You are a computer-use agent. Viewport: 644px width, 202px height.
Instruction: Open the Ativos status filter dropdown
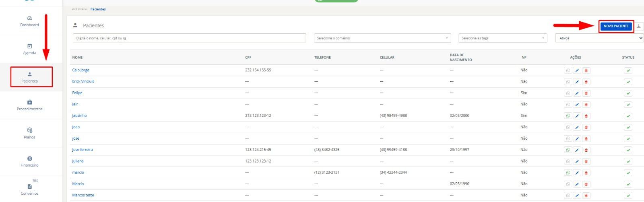(x=599, y=38)
